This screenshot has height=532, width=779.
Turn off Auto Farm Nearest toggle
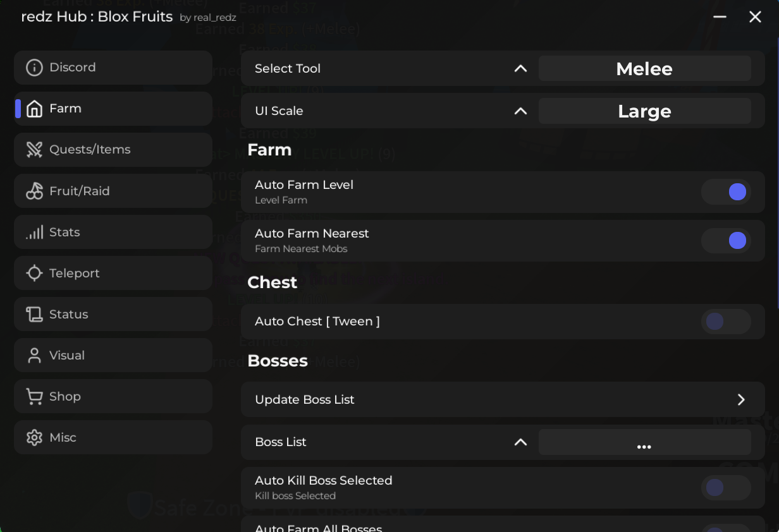726,241
